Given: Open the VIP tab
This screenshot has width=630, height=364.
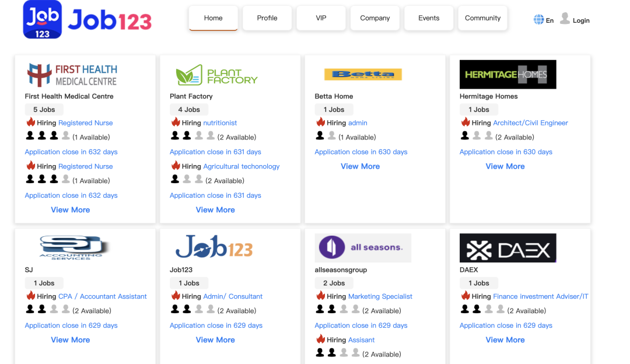Looking at the screenshot, I should (321, 18).
